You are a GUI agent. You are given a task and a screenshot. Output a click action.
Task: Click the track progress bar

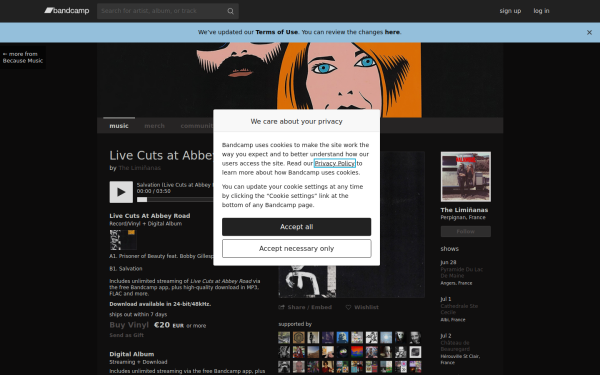(x=175, y=199)
